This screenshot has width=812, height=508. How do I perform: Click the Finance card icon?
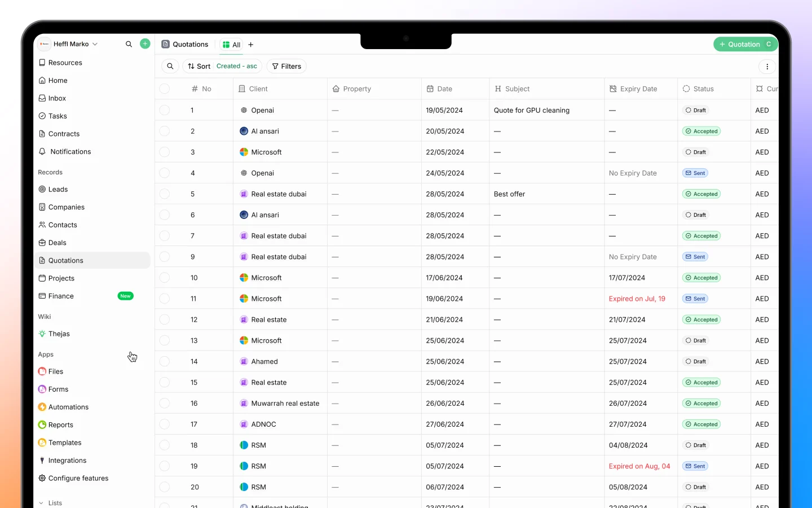(42, 296)
